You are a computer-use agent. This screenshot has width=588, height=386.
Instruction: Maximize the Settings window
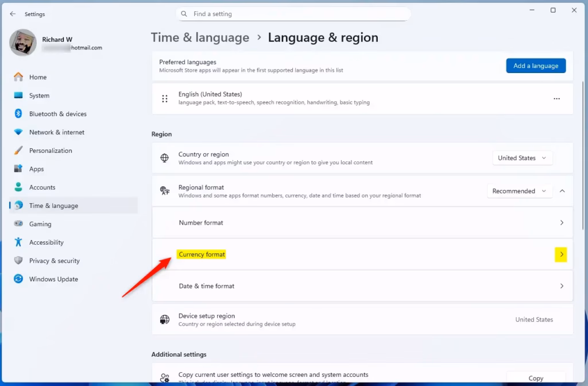[553, 10]
